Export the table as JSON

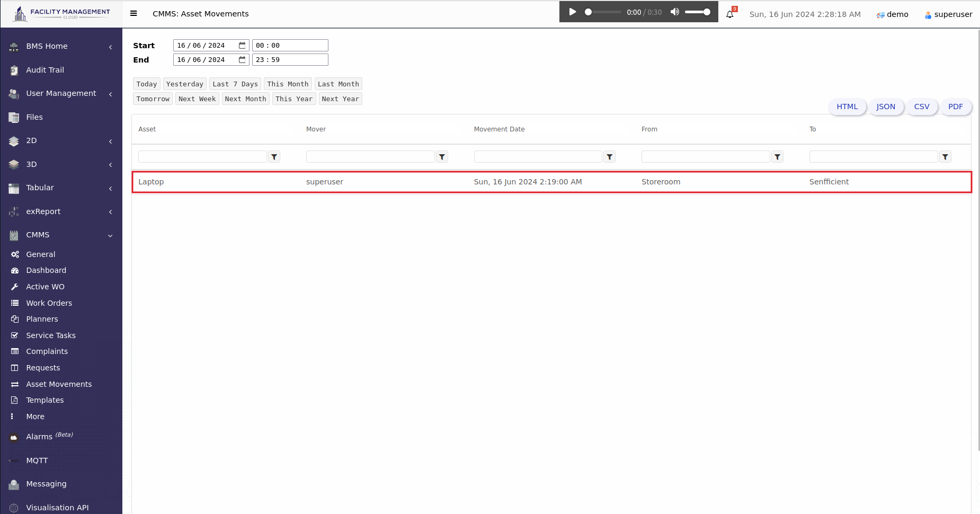click(886, 107)
